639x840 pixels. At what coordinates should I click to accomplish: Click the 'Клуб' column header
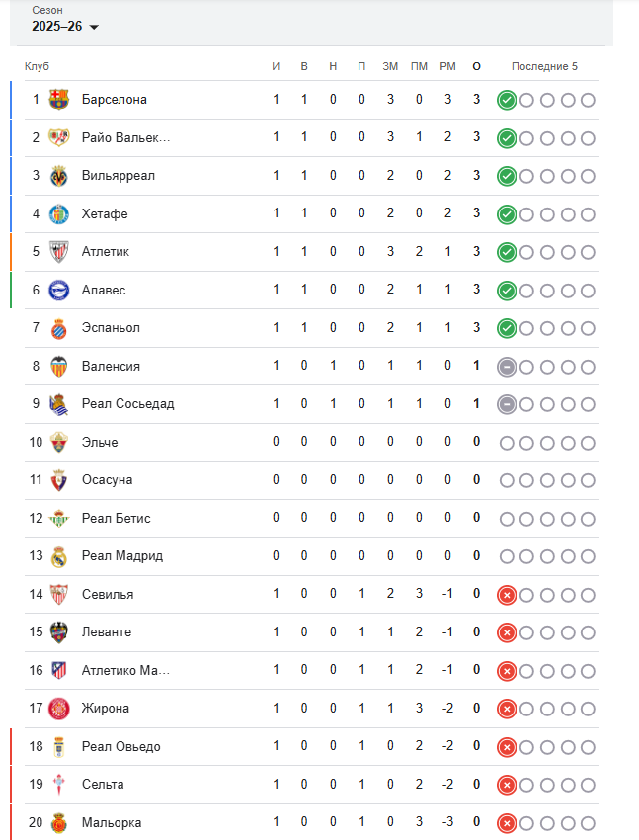pos(37,66)
